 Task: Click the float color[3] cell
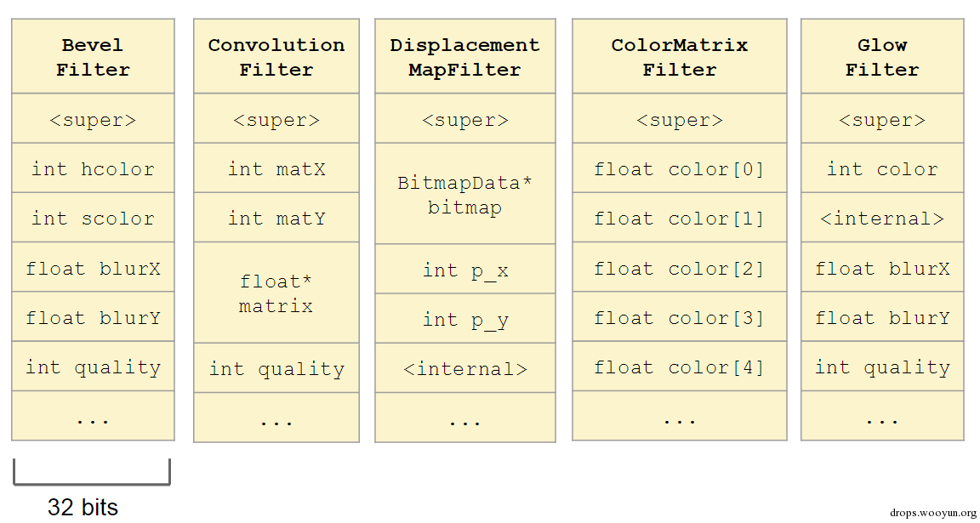[680, 317]
